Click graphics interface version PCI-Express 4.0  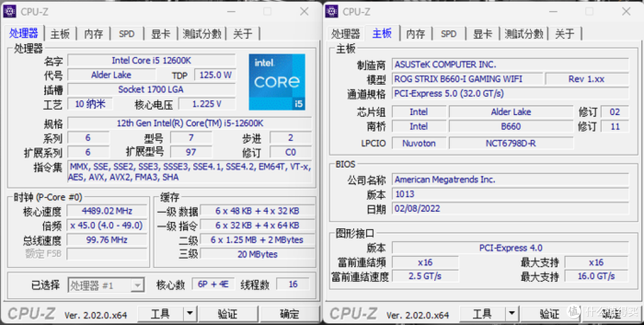pos(510,247)
